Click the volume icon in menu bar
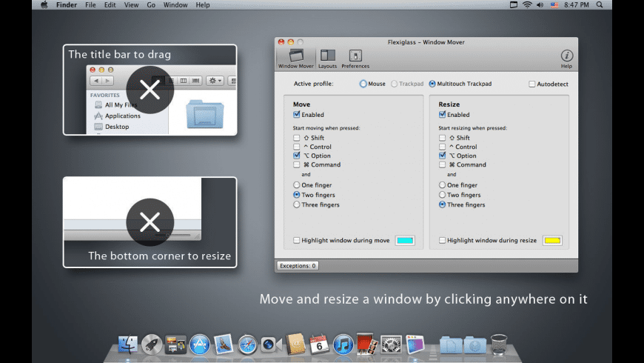The image size is (644, 363). [540, 5]
